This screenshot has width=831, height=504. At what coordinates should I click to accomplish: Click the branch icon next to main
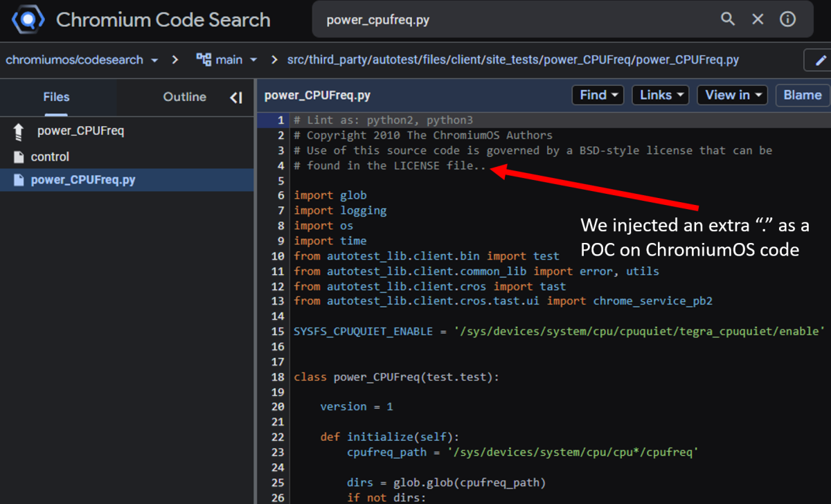(204, 60)
